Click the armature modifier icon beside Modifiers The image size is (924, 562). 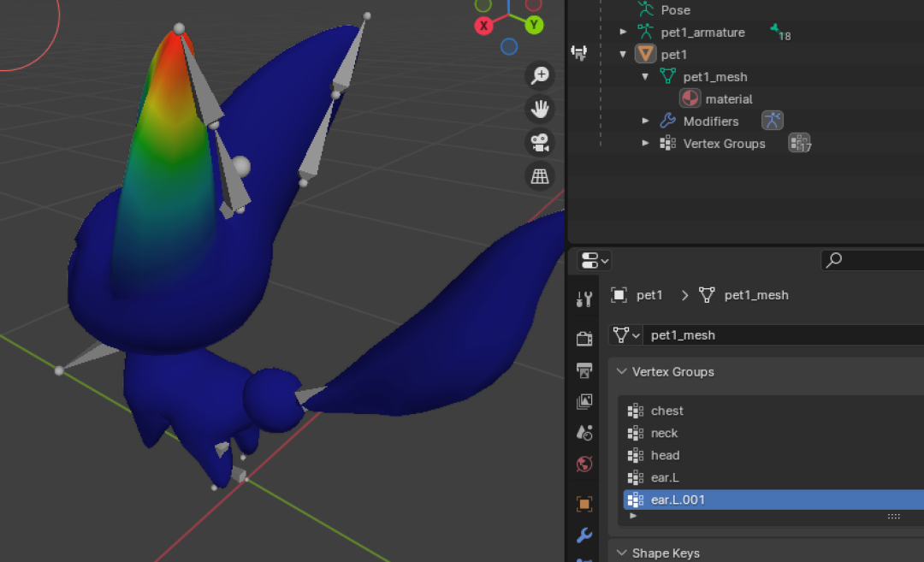[772, 120]
